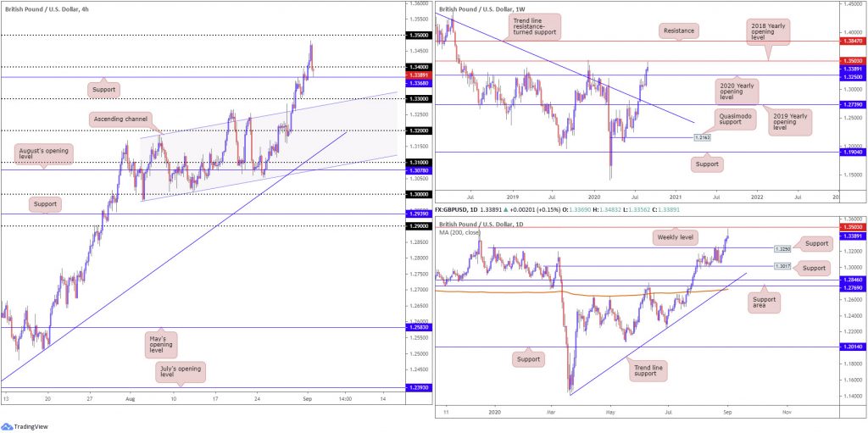Click the May's opening level callout

click(160, 345)
